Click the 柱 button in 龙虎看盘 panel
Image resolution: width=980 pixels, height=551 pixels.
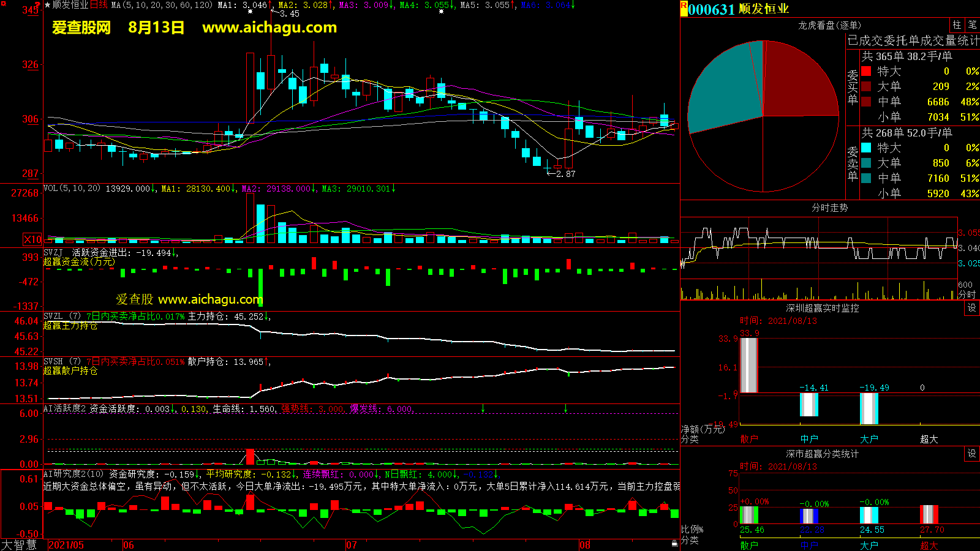pyautogui.click(x=957, y=25)
